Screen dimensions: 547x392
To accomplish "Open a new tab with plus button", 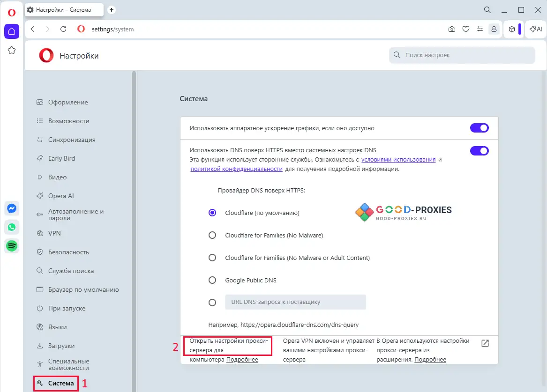I will [x=112, y=10].
